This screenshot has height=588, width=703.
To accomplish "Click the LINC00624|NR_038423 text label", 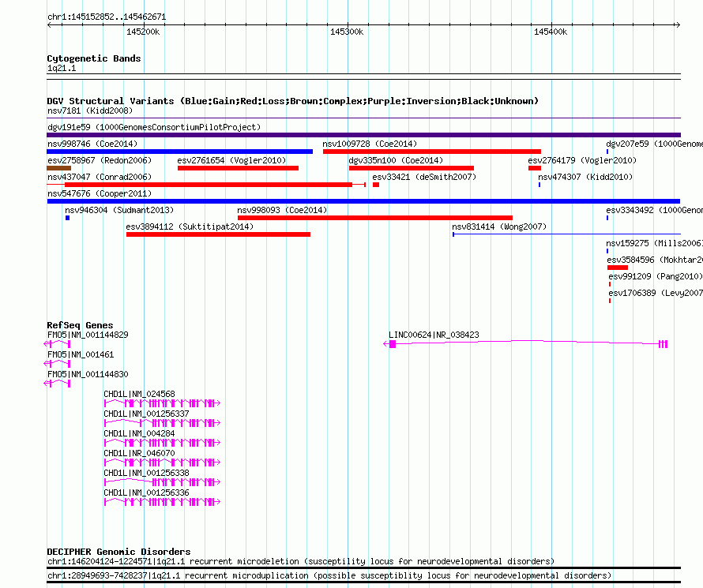I will point(434,335).
